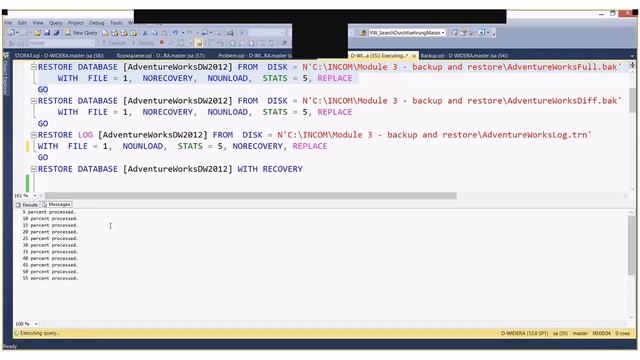Image resolution: width=640 pixels, height=360 pixels.
Task: Click the Paste icon in toolbar
Action: tap(164, 33)
